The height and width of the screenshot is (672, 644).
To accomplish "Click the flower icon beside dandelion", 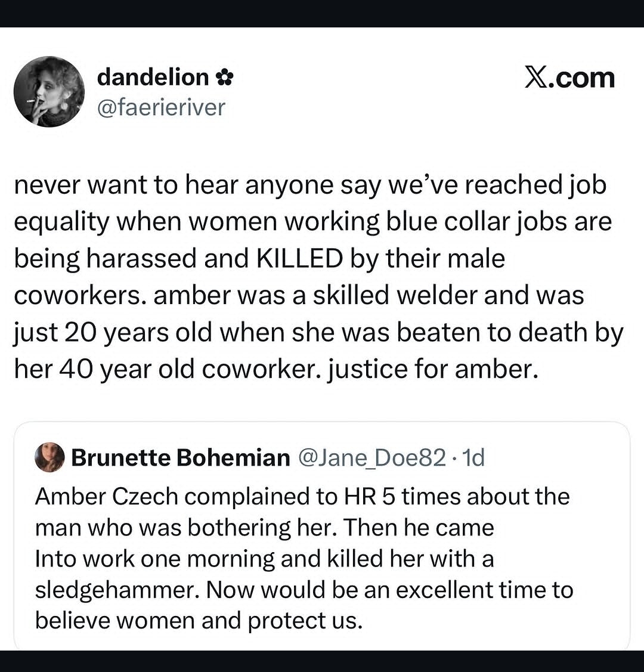I will 225,78.
